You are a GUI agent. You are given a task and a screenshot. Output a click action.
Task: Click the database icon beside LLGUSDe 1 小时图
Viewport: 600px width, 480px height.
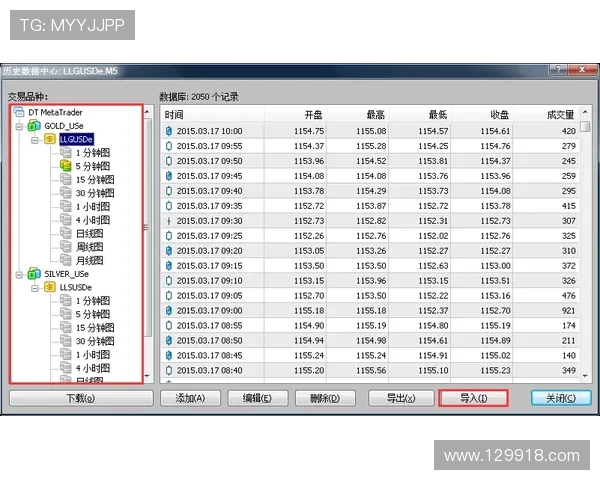pyautogui.click(x=65, y=206)
